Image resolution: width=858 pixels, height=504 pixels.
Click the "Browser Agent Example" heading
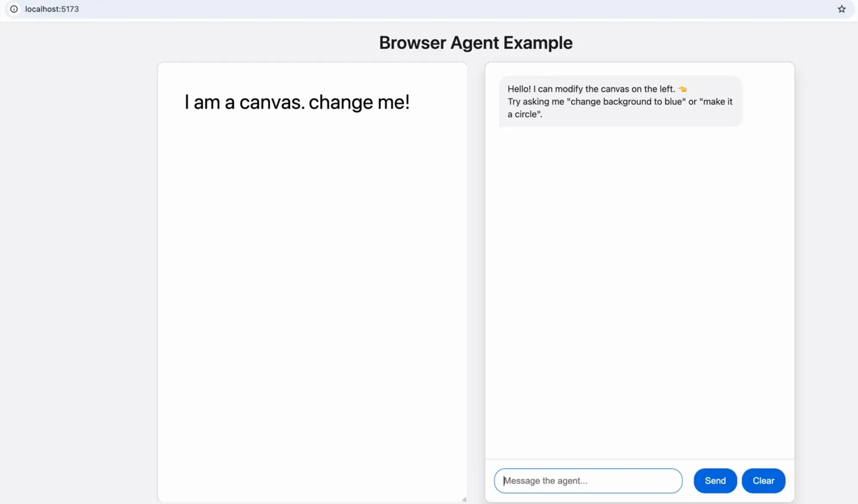475,42
